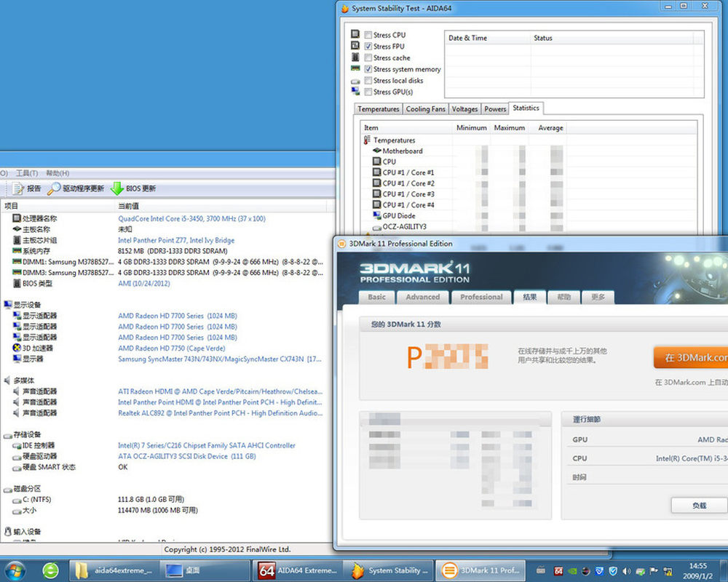Sort by the 当前值 column header
Screen dimensions: 728x582
[221, 206]
